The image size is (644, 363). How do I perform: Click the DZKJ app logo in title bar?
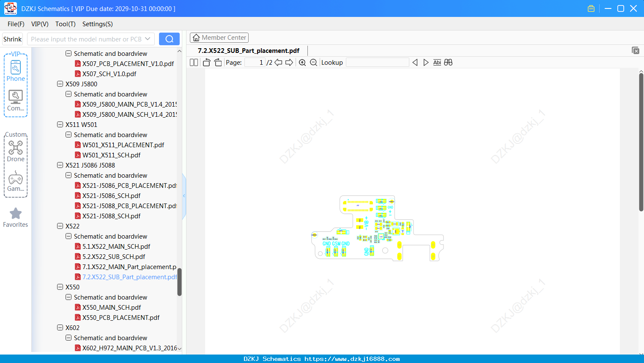[10, 8]
